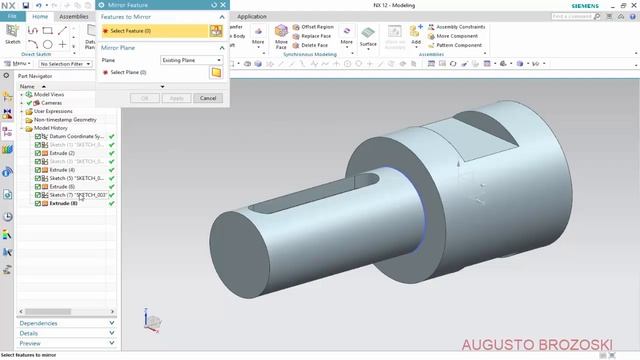Select the Profile curve icon in Direct Sketch
This screenshot has height=360, width=640.
click(x=33, y=31)
